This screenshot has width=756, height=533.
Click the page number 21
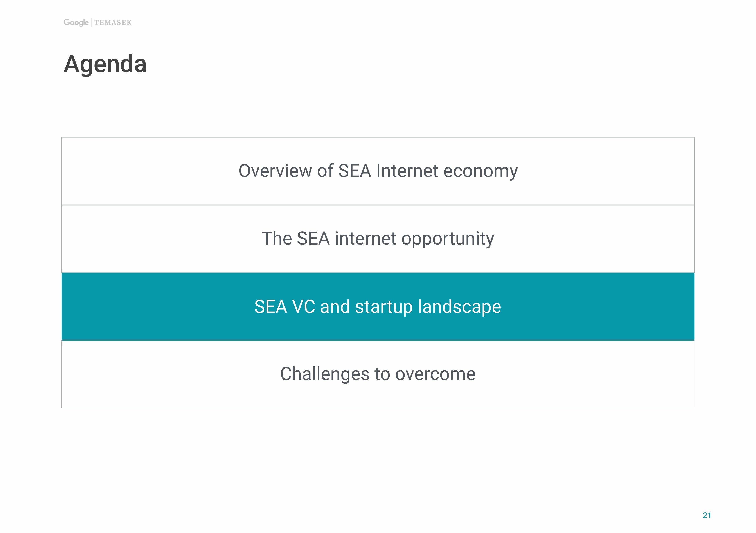click(x=707, y=516)
